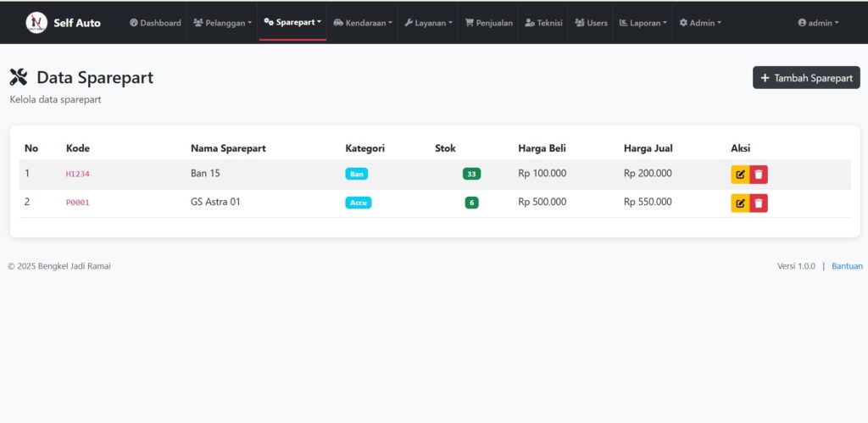Click the Accu category badge

coord(359,203)
